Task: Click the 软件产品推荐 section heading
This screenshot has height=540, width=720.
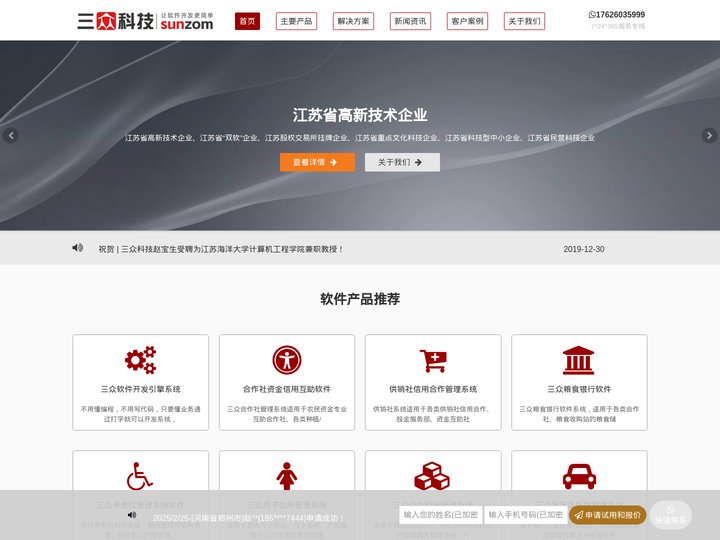Action: coord(360,299)
